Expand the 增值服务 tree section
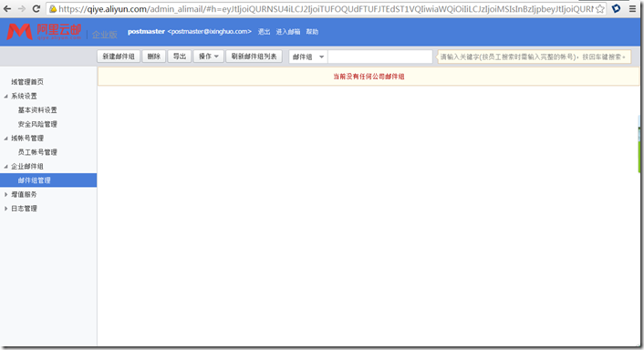This screenshot has width=644, height=350. pyautogui.click(x=5, y=194)
